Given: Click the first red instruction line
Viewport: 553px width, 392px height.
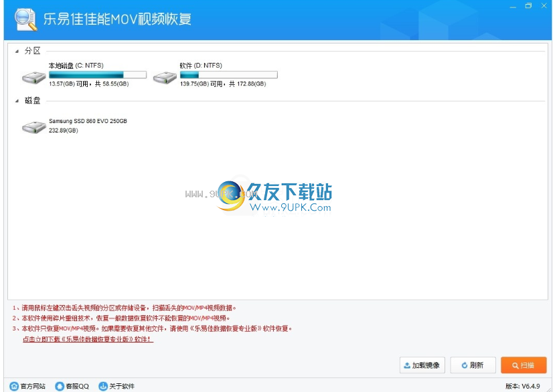Looking at the screenshot, I should pyautogui.click(x=124, y=308).
